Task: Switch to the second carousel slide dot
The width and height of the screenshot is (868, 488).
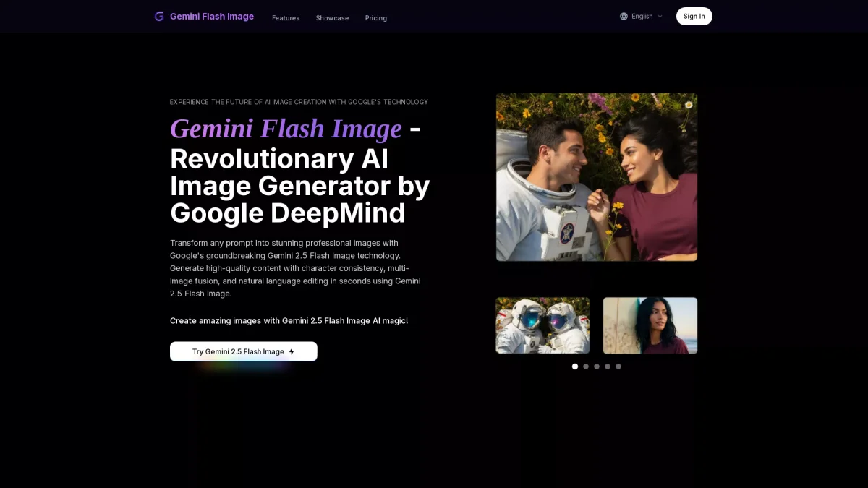Action: (586, 367)
